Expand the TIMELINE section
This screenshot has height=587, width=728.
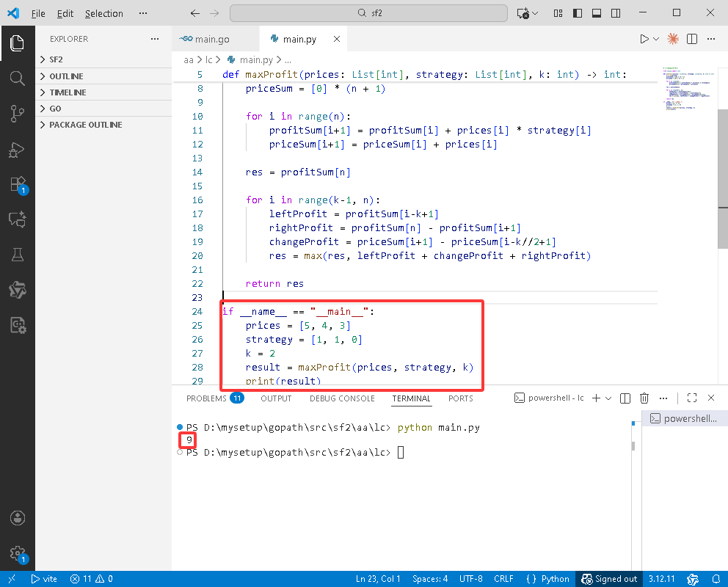tap(103, 92)
